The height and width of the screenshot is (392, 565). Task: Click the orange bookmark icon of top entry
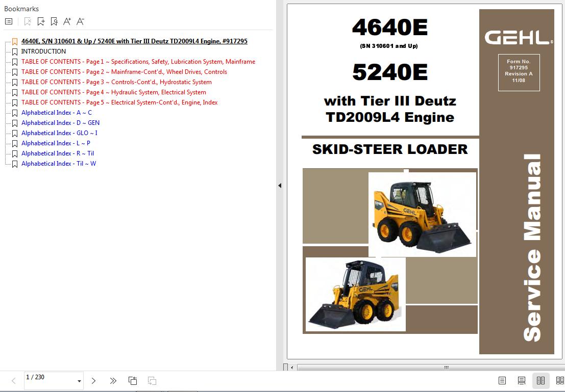(15, 42)
